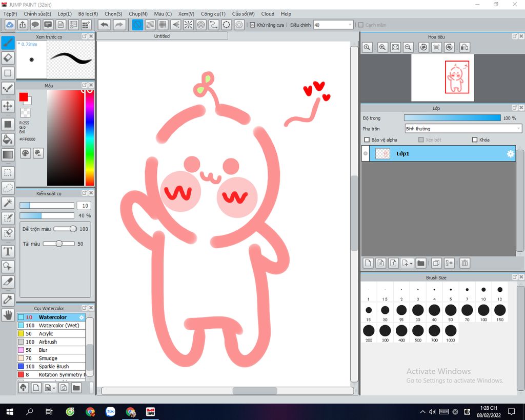Select the Text tool
This screenshot has width=525, height=420.
pyautogui.click(x=8, y=251)
